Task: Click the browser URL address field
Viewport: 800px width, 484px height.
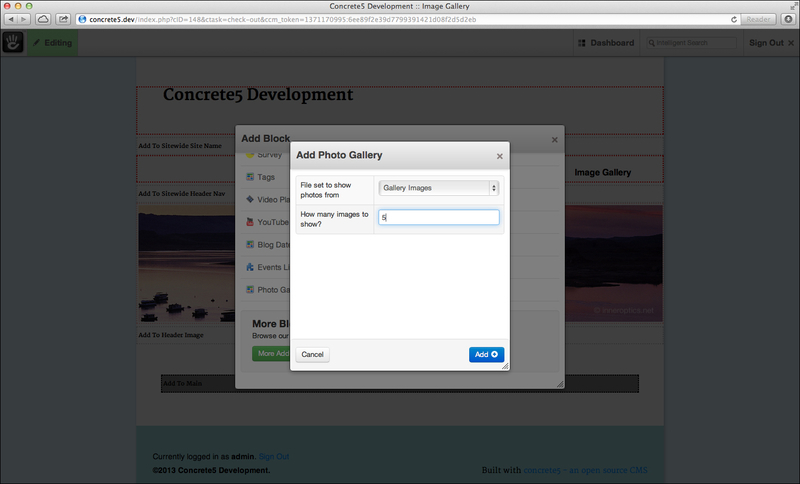Action: (x=408, y=19)
